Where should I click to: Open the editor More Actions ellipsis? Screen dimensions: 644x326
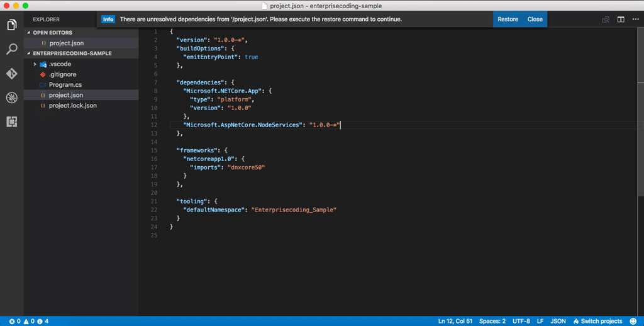[635, 20]
